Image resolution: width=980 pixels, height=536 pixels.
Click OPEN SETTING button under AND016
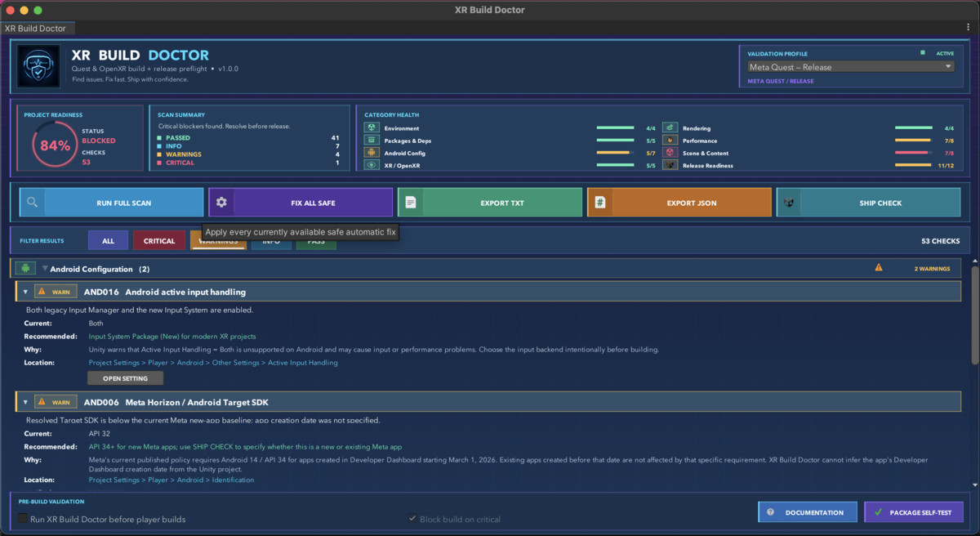[125, 378]
